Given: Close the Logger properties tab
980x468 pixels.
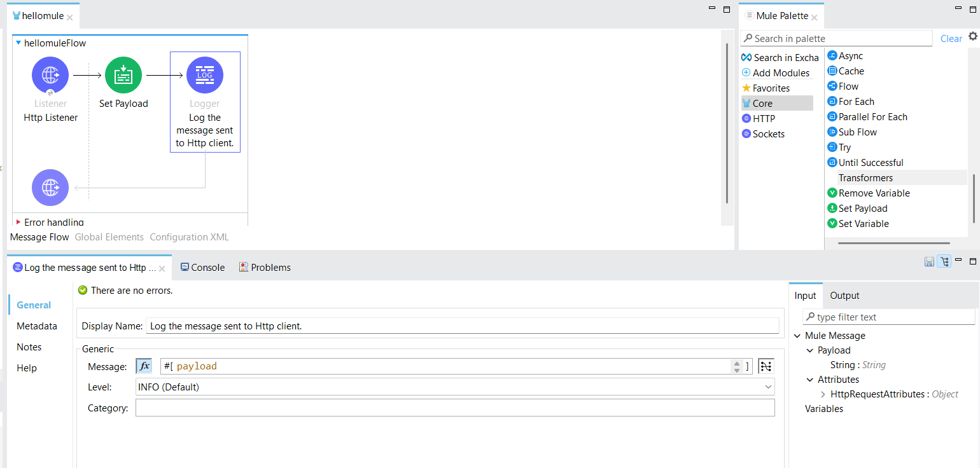Looking at the screenshot, I should (x=162, y=268).
